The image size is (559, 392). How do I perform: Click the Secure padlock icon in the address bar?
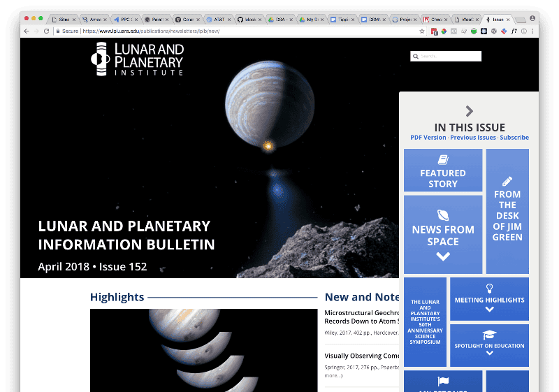point(58,31)
